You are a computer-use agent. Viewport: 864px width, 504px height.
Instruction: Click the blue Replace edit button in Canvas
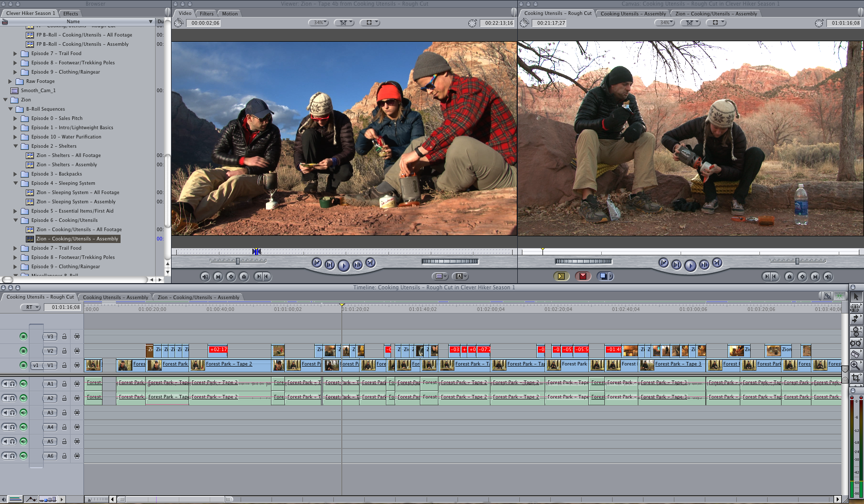tap(604, 276)
